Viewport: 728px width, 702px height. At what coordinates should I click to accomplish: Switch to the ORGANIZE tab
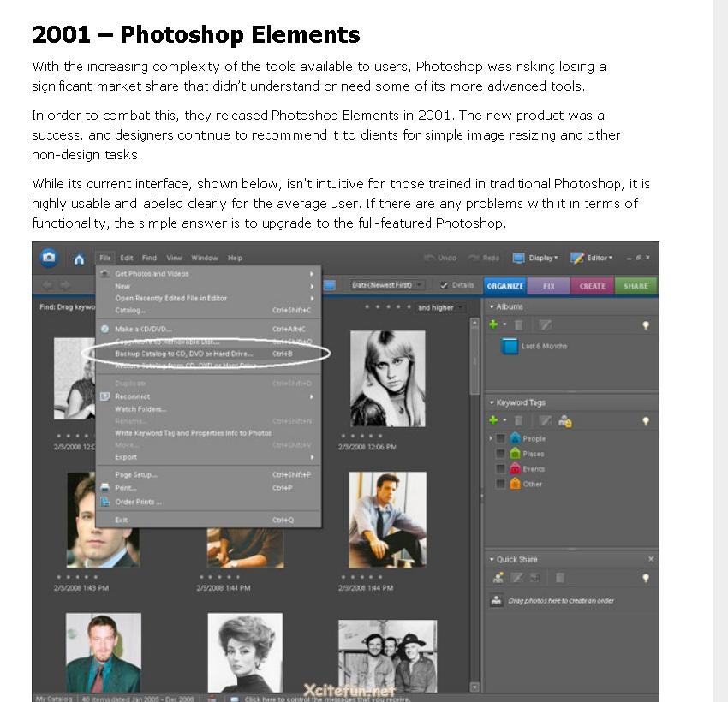pos(505,286)
